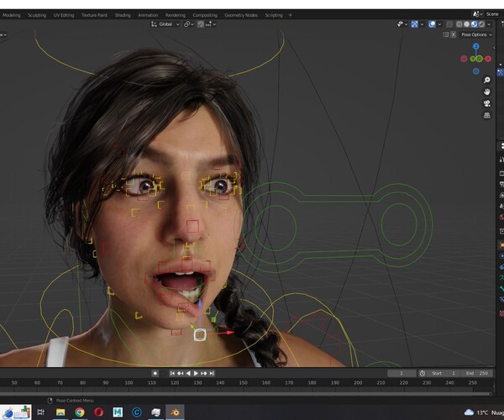Click the pan view hand icon
This screenshot has width=504, height=420.
pyautogui.click(x=487, y=92)
